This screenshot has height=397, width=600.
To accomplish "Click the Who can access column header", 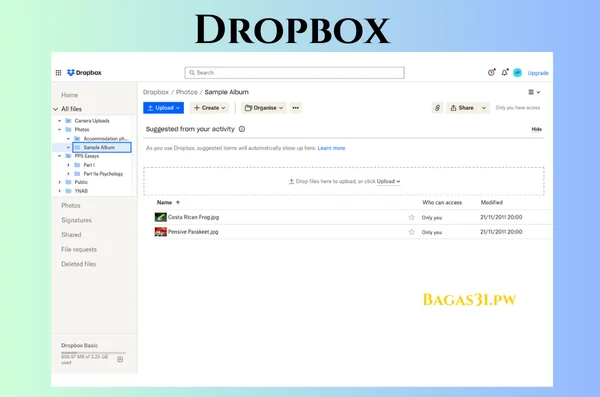I will [442, 203].
